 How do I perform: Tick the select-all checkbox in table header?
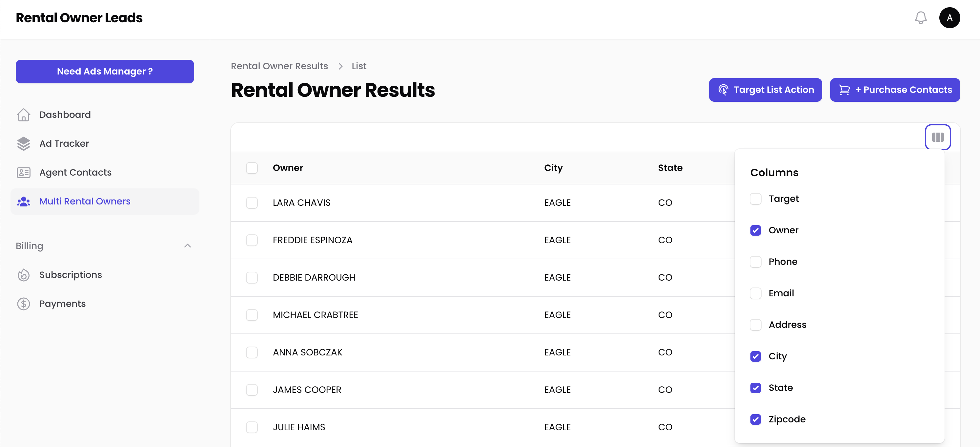click(x=252, y=168)
